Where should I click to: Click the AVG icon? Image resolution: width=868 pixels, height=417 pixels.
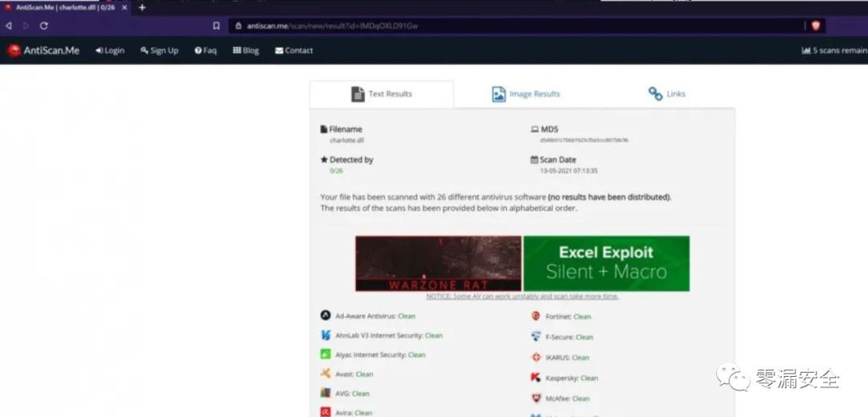click(325, 393)
